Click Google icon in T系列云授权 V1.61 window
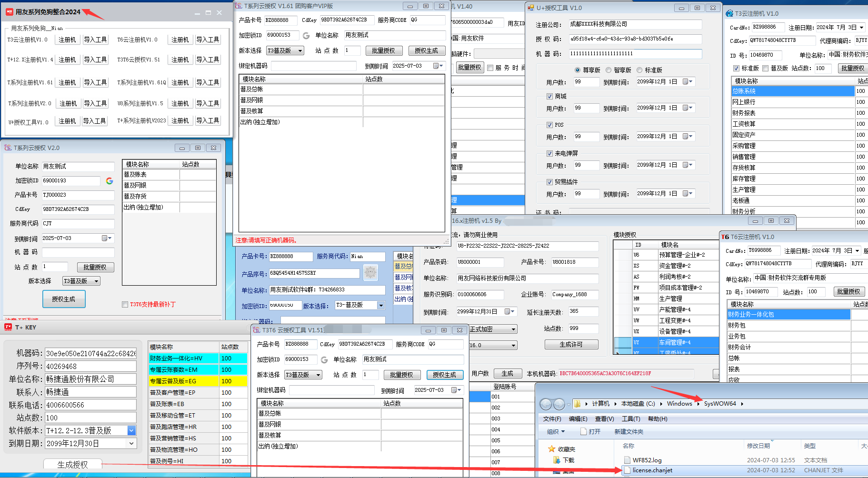The height and width of the screenshot is (478, 868). coord(306,36)
